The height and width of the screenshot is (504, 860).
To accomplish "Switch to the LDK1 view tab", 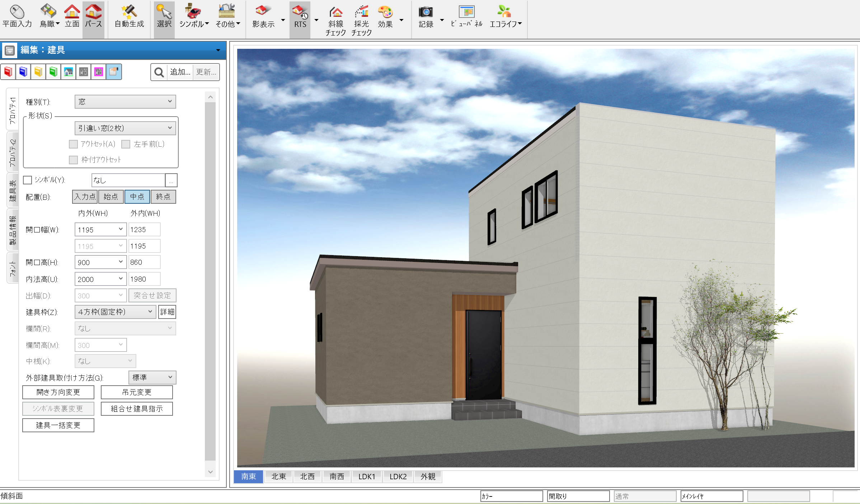I will [x=367, y=477].
